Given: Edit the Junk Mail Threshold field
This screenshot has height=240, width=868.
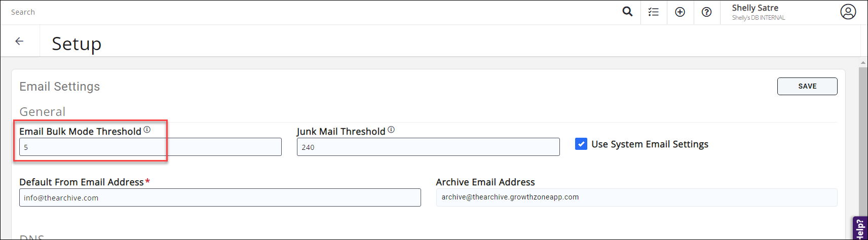Looking at the screenshot, I should click(428, 147).
